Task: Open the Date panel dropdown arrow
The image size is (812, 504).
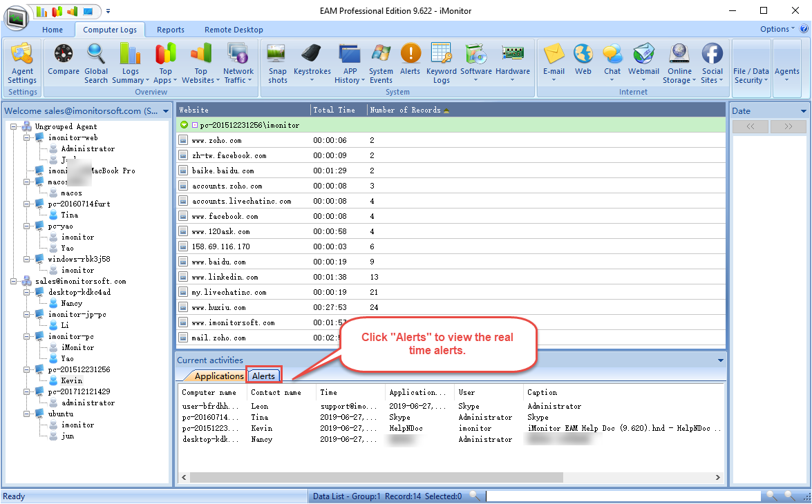Action: [803, 111]
